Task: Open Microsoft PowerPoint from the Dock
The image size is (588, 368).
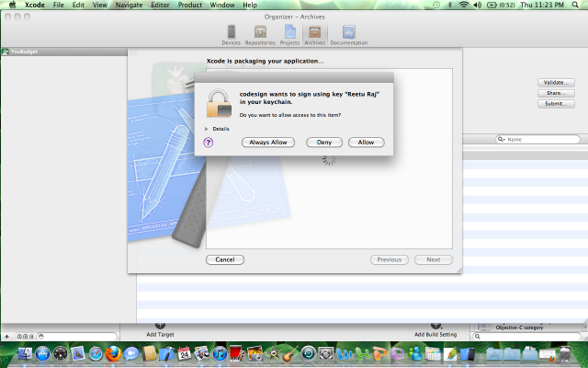Action: [379, 353]
